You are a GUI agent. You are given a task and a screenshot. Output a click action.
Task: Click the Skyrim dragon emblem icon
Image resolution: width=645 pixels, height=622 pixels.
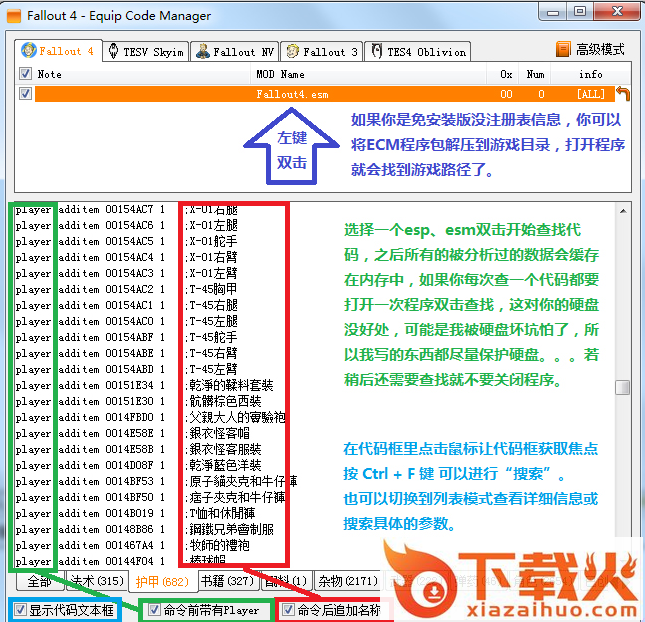point(114,51)
